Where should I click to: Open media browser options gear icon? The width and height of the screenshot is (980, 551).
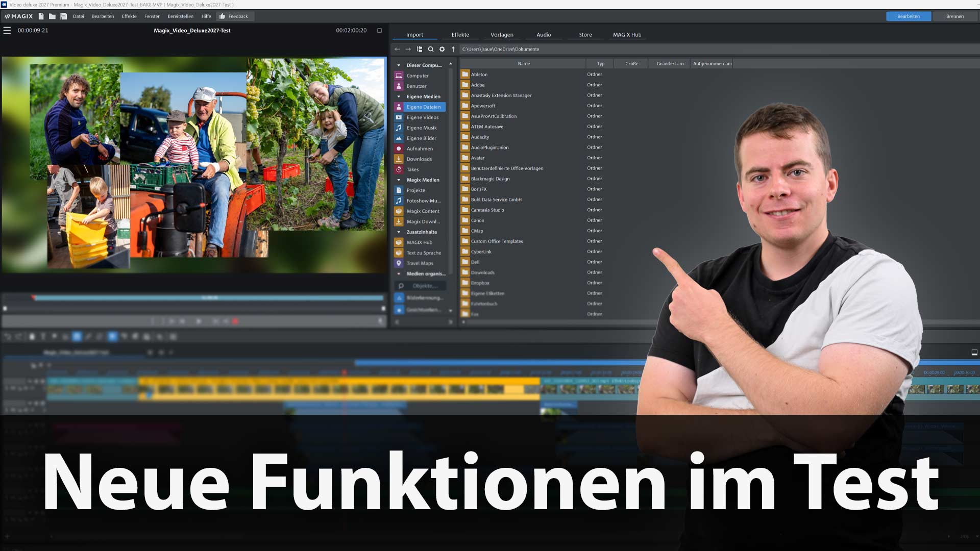(x=442, y=49)
